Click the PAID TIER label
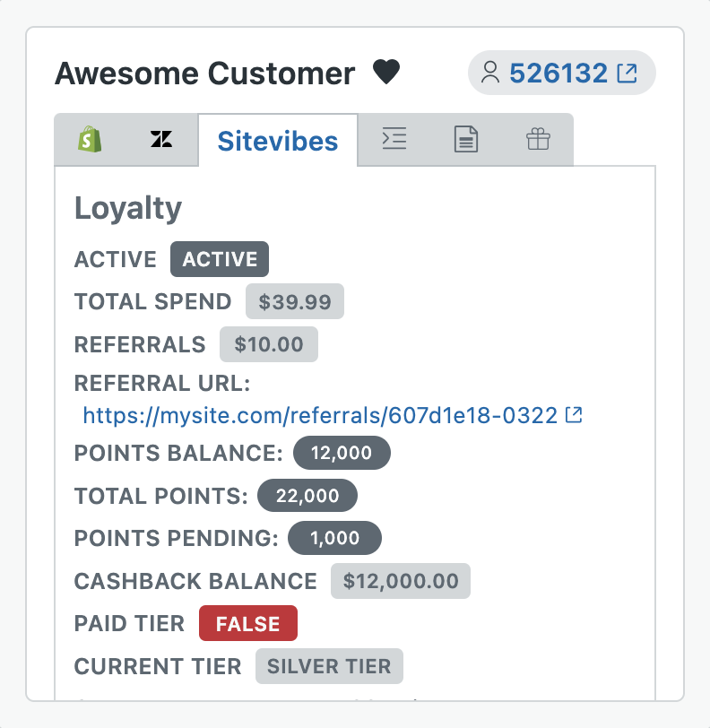This screenshot has height=728, width=710. pos(130,623)
